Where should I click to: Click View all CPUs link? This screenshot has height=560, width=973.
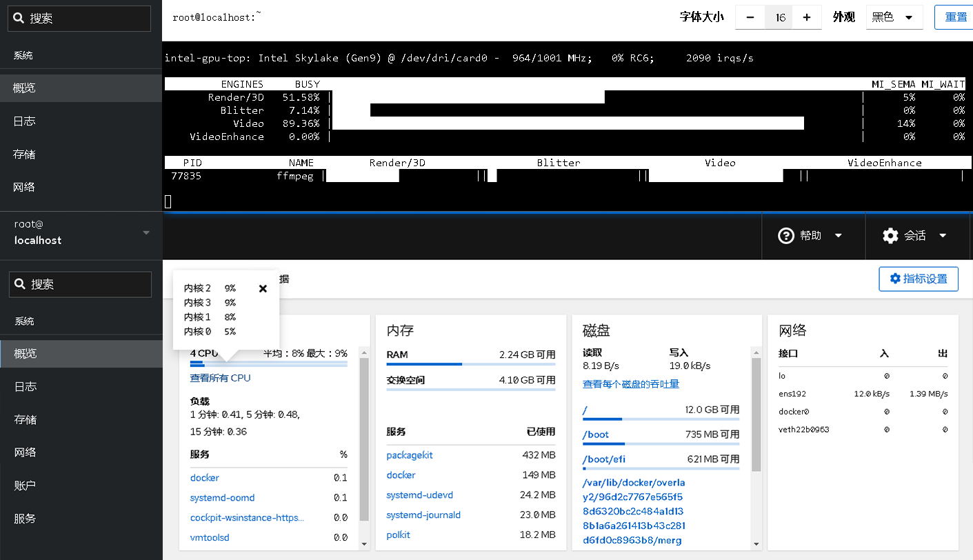pos(221,378)
